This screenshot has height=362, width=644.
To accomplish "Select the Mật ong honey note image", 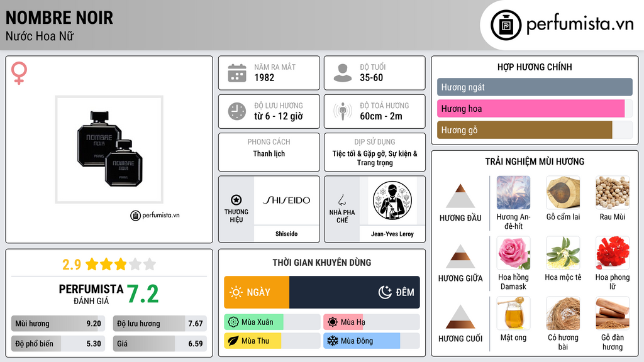I will tap(513, 314).
